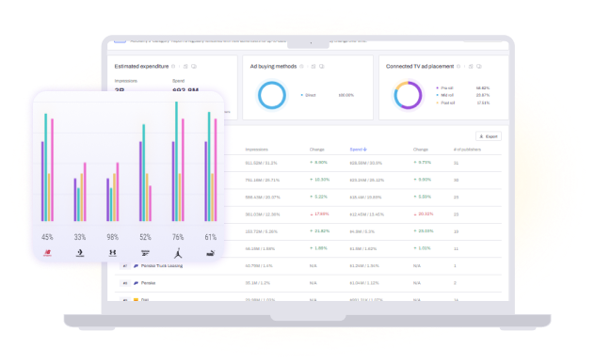Click the 61% label in the bar chart
This screenshot has width=595, height=364.
pos(211,237)
